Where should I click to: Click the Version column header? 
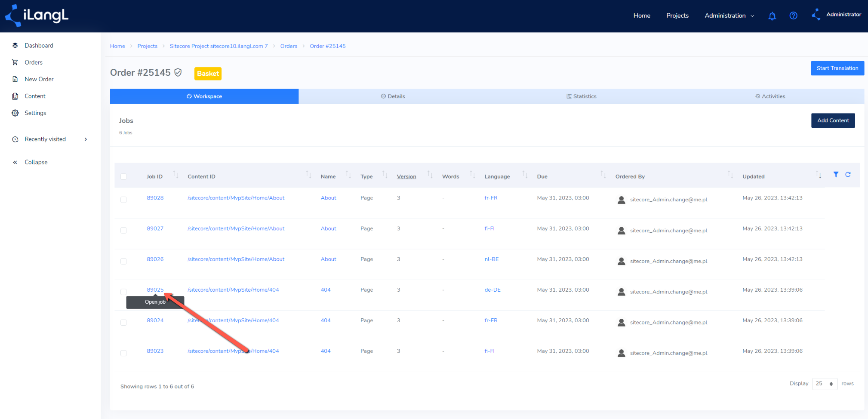(406, 176)
